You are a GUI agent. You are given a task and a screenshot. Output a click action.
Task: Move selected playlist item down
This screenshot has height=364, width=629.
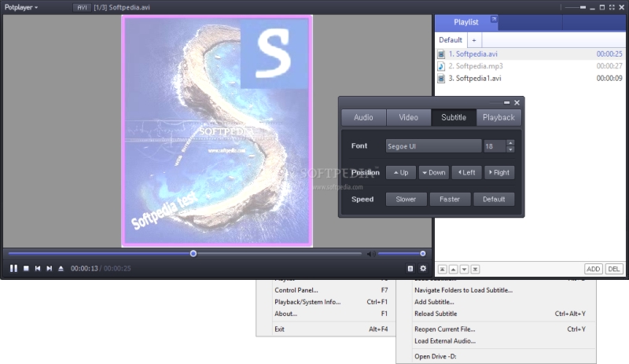pyautogui.click(x=464, y=270)
